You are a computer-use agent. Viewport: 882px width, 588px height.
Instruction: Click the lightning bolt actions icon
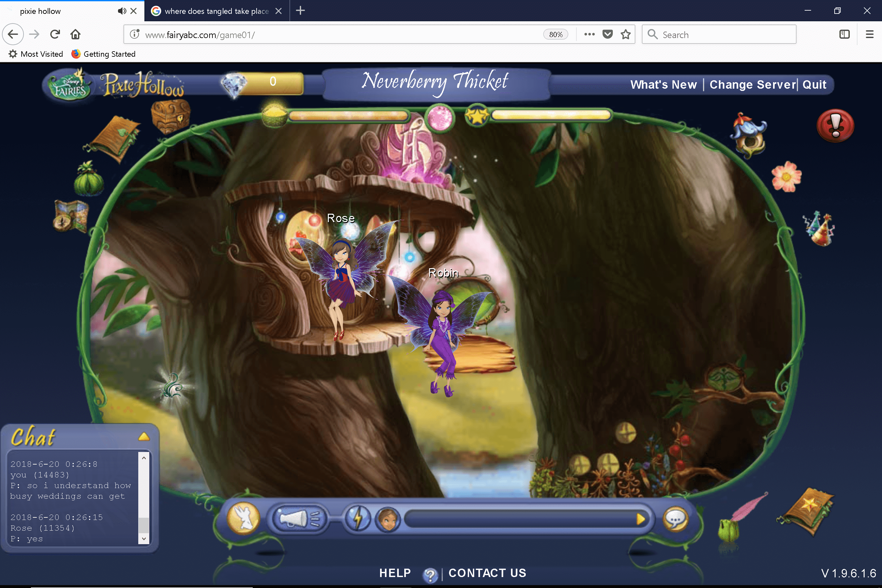[358, 519]
